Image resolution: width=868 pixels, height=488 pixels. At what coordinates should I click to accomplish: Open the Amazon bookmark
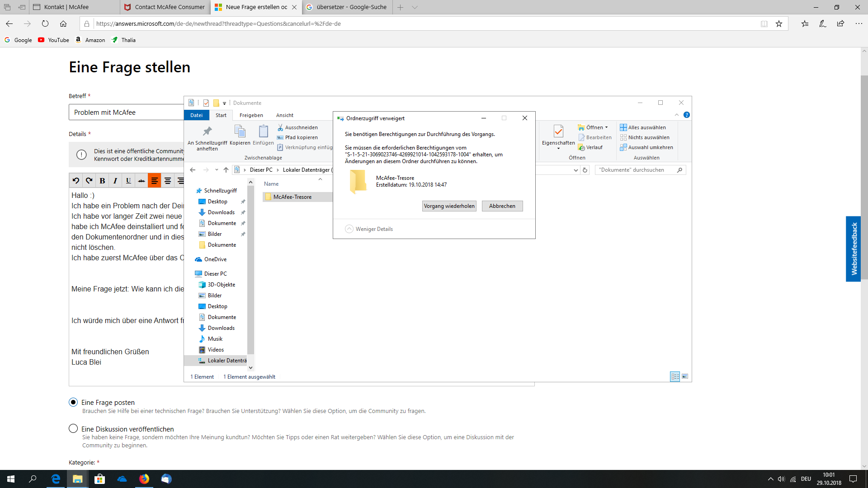[90, 40]
